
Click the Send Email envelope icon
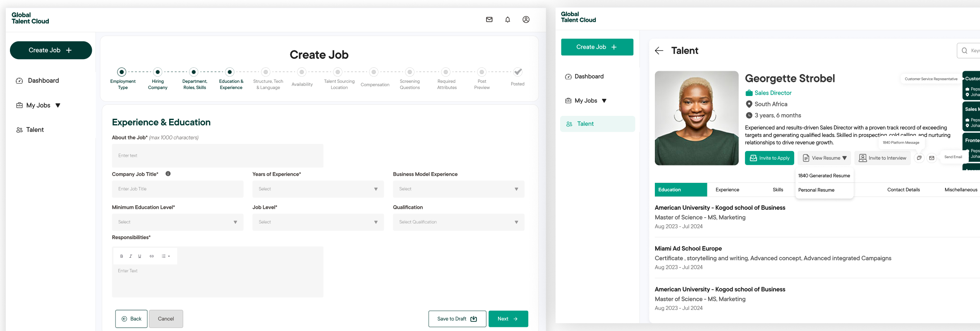coord(932,158)
